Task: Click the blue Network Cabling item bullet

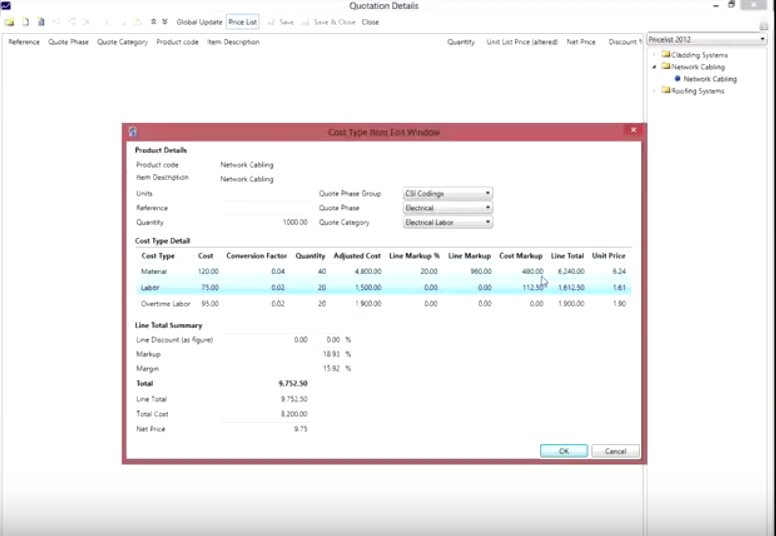Action: 677,79
